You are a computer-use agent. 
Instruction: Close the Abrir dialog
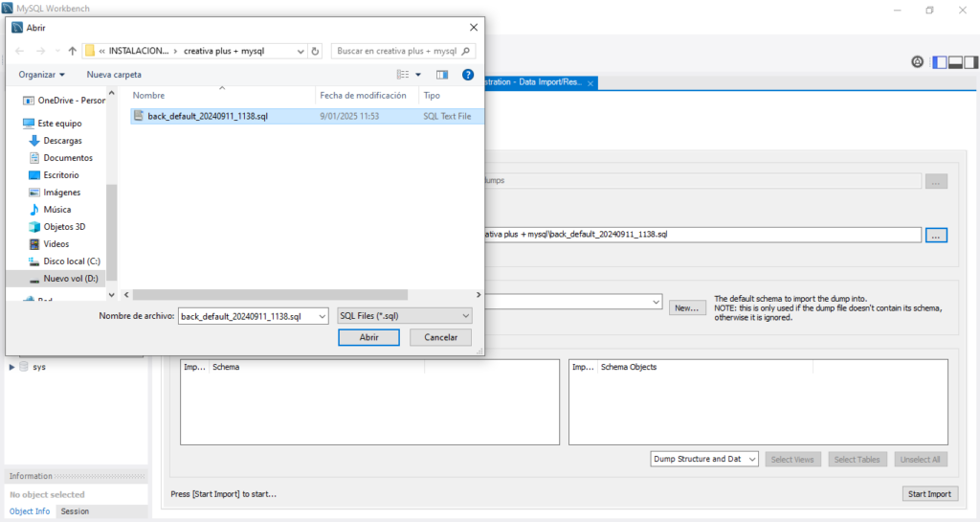(x=474, y=28)
